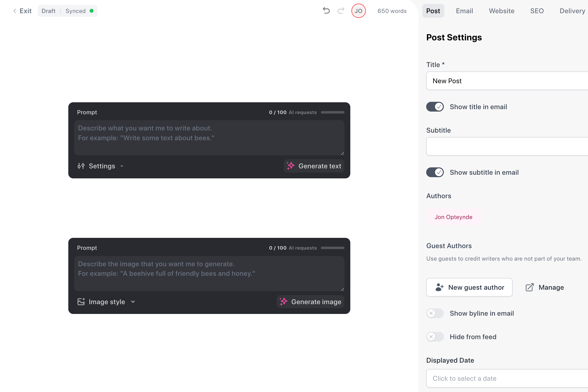Toggle Hide from feed on
The width and height of the screenshot is (588, 392).
tap(435, 336)
